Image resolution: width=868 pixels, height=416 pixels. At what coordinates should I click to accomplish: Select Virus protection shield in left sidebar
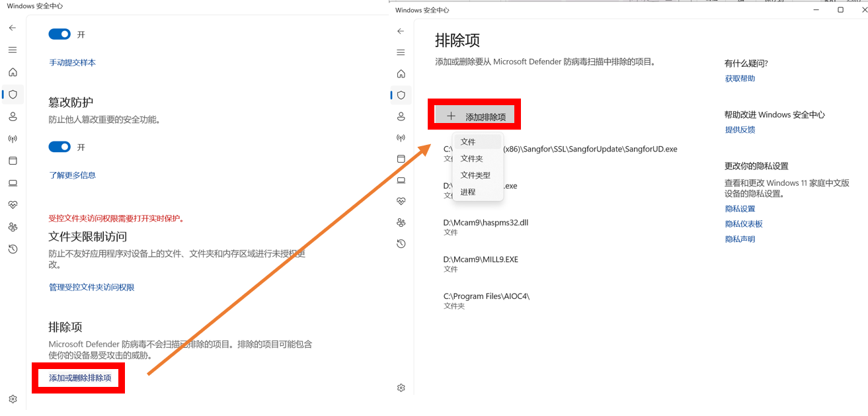coord(13,95)
